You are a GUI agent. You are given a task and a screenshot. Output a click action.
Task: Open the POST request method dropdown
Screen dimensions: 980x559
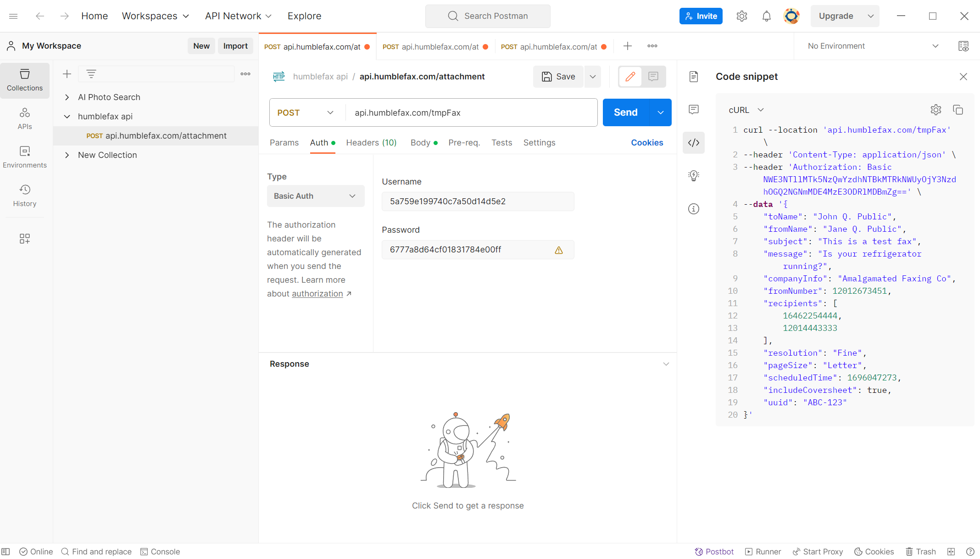click(x=306, y=112)
